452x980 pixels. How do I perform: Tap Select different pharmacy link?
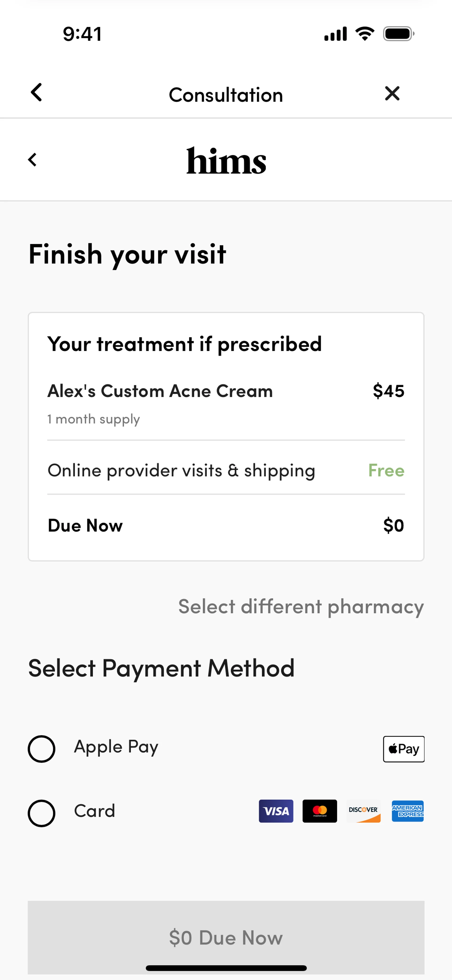click(x=301, y=606)
